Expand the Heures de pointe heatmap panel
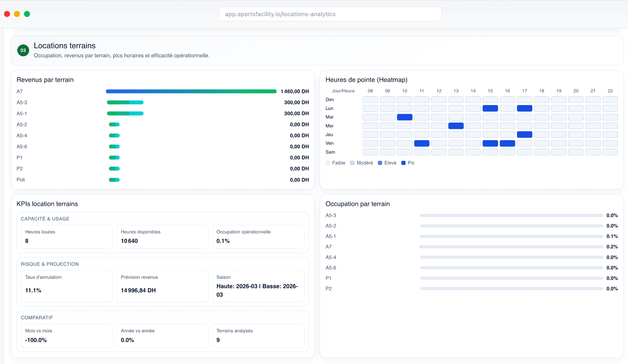This screenshot has width=628, height=364. pos(366,80)
